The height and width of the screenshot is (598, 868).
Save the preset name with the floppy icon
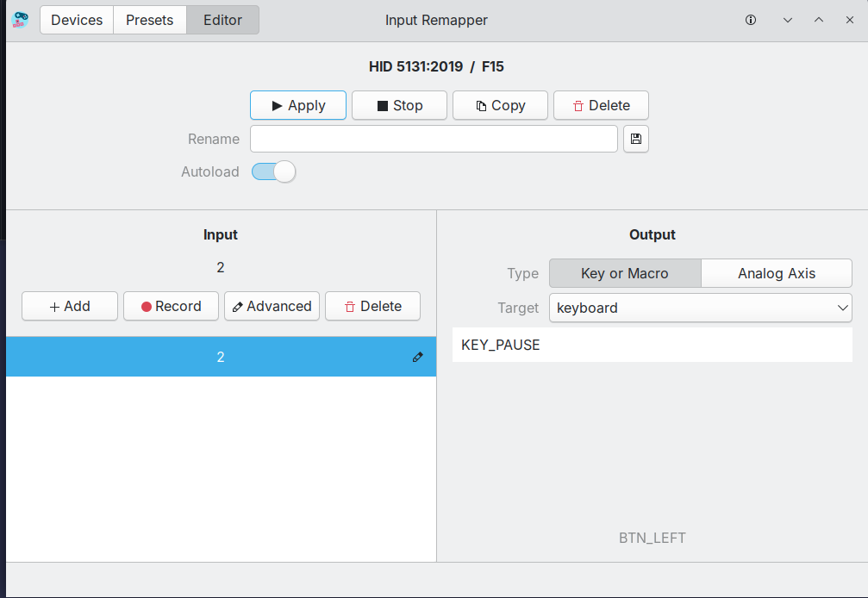635,139
